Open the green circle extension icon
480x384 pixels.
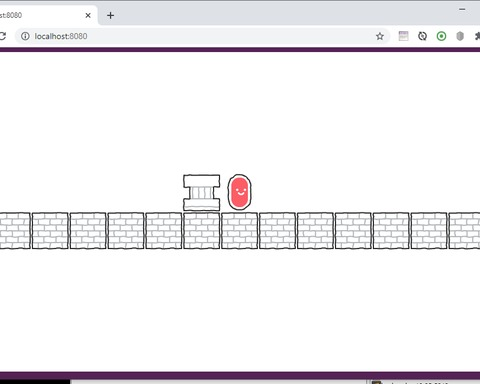tap(441, 36)
